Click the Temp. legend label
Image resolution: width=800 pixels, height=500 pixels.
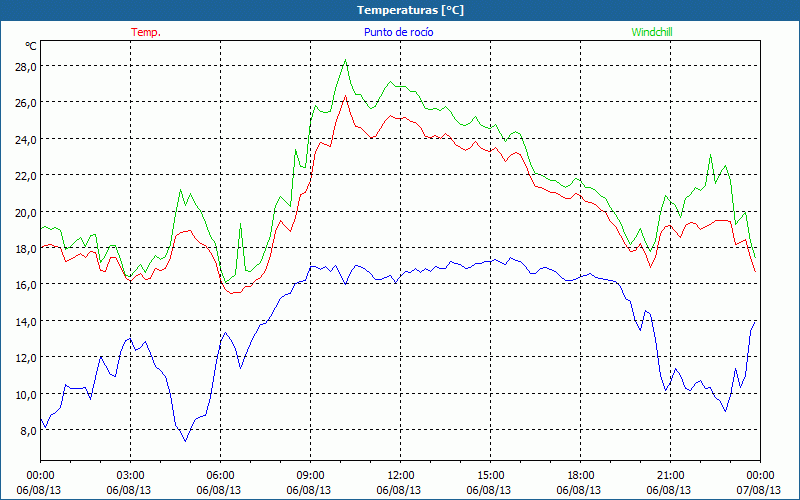[146, 32]
